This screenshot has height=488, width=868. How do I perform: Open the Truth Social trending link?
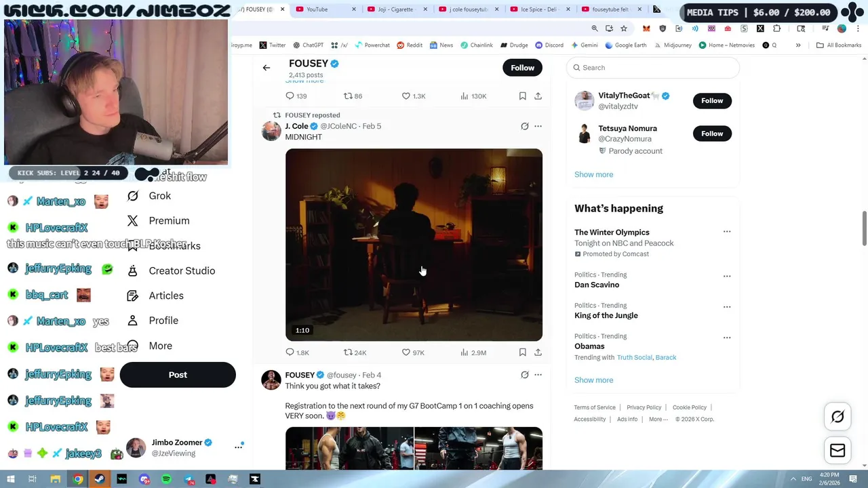[x=634, y=357]
